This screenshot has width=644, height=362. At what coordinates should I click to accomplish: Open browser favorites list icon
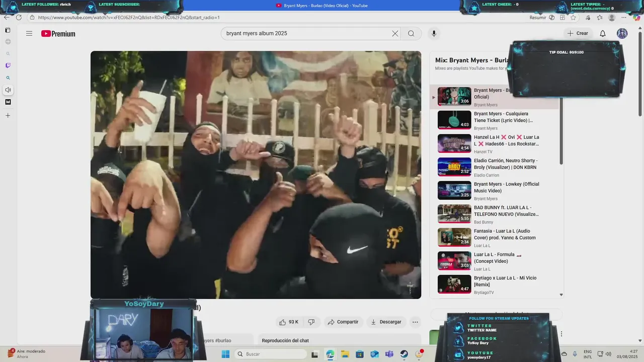point(600,18)
